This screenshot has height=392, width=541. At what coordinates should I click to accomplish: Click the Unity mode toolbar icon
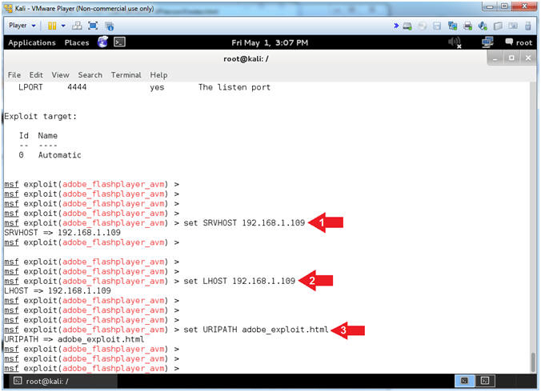[x=109, y=26]
